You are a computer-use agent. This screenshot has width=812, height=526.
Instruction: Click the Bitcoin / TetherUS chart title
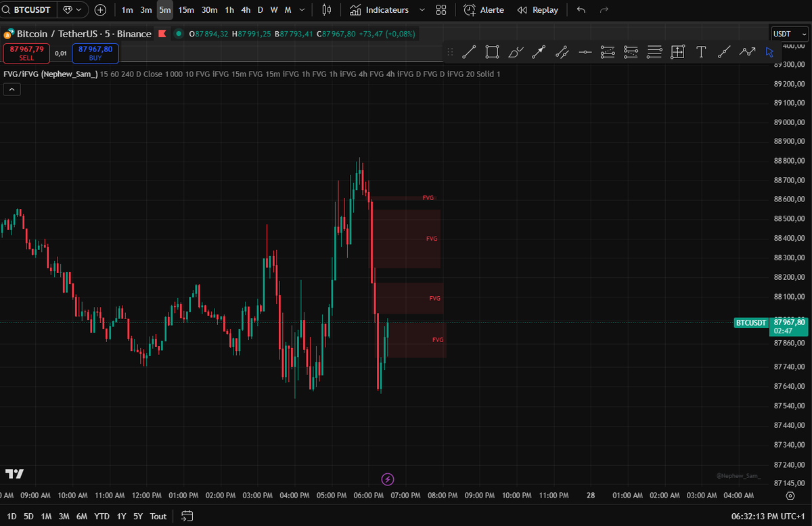point(84,34)
